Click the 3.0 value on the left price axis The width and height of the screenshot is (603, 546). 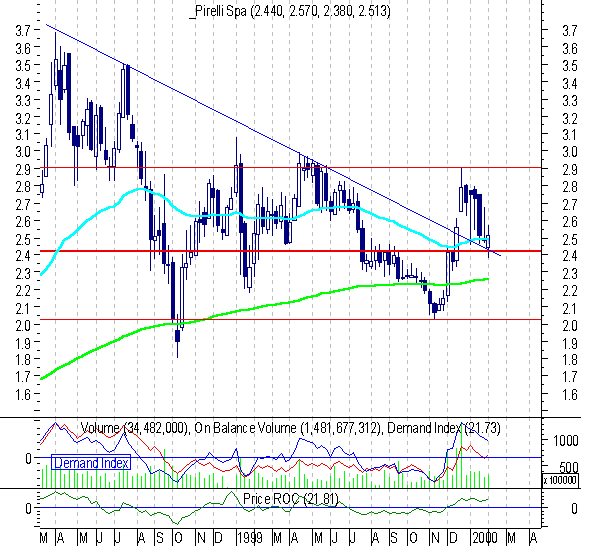(x=23, y=151)
